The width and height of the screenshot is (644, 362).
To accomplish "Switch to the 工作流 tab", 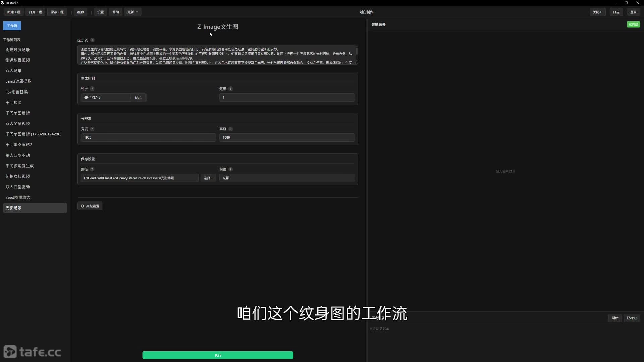I will [x=12, y=26].
